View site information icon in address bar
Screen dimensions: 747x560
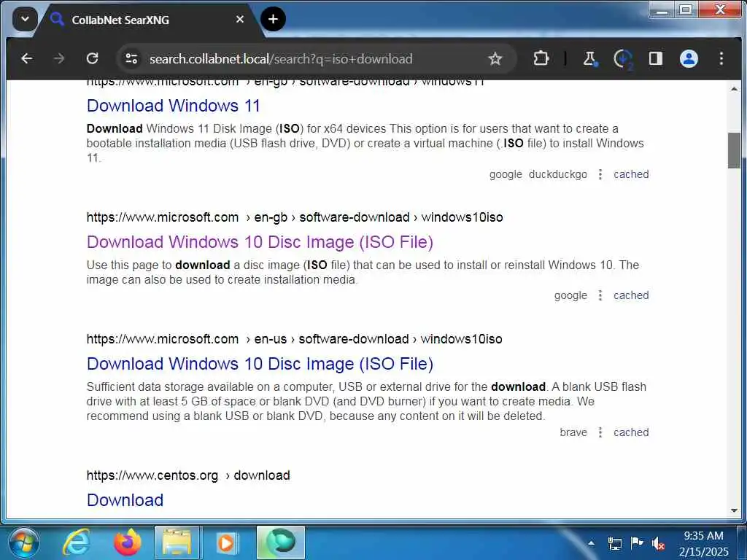pos(131,58)
